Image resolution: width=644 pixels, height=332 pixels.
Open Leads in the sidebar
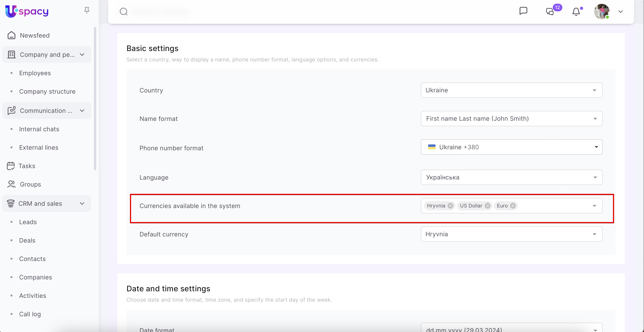(x=28, y=222)
